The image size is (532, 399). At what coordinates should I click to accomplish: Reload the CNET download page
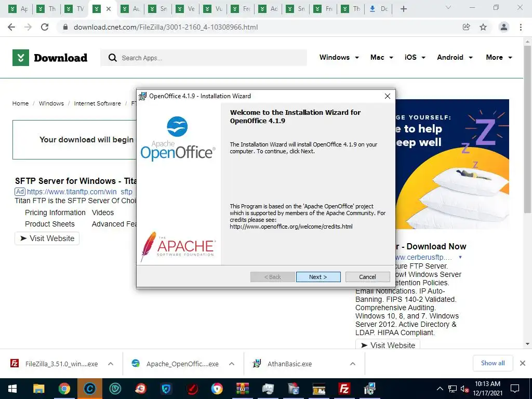pos(45,27)
